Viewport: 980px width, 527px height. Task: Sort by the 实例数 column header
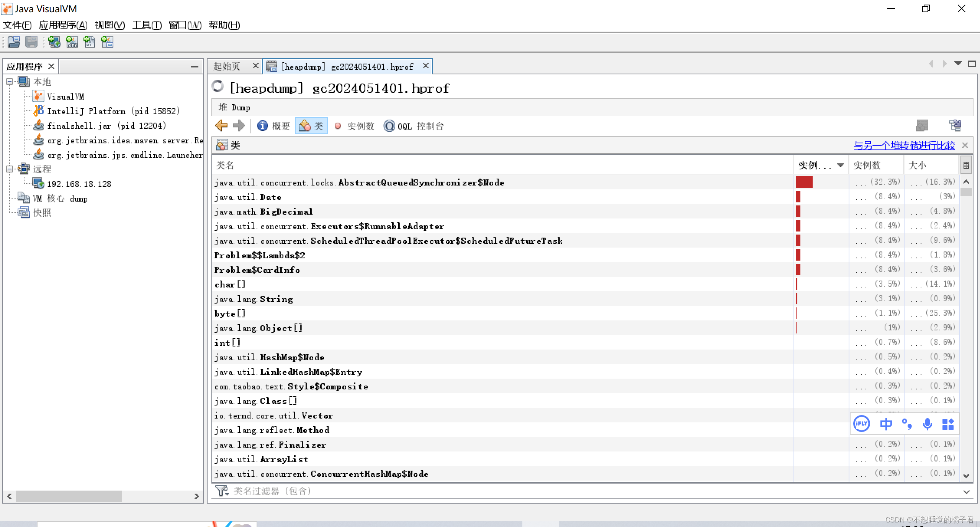tap(876, 165)
